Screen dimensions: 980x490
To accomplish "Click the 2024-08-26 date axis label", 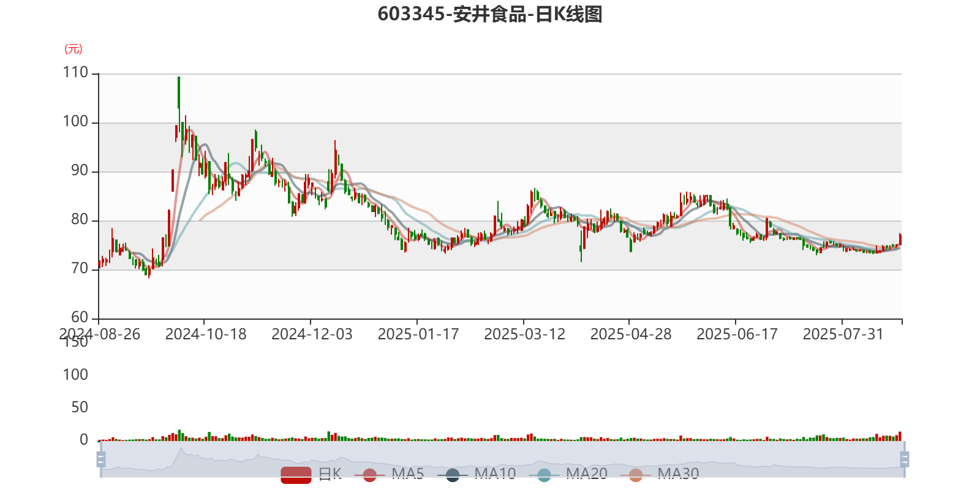I will coord(100,334).
